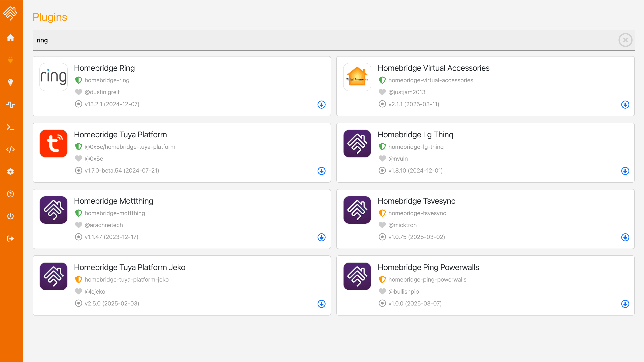Image resolution: width=644 pixels, height=362 pixels.
Task: Open the Settings gear icon
Action: coord(10,172)
